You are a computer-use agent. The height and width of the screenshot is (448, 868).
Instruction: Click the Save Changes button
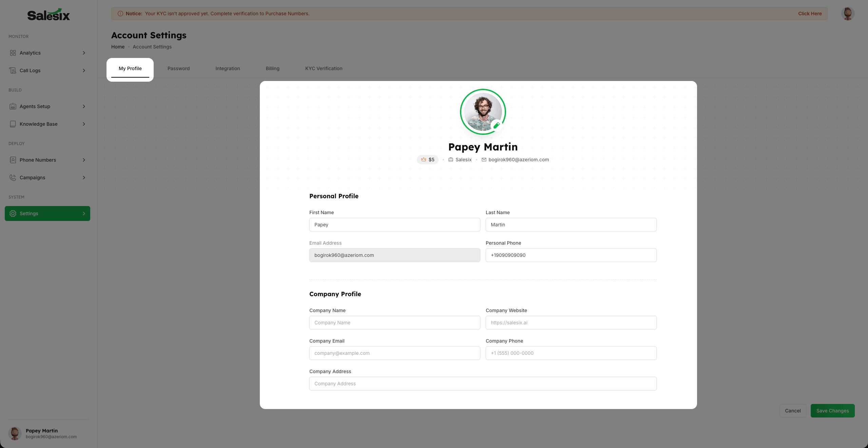tap(832, 410)
